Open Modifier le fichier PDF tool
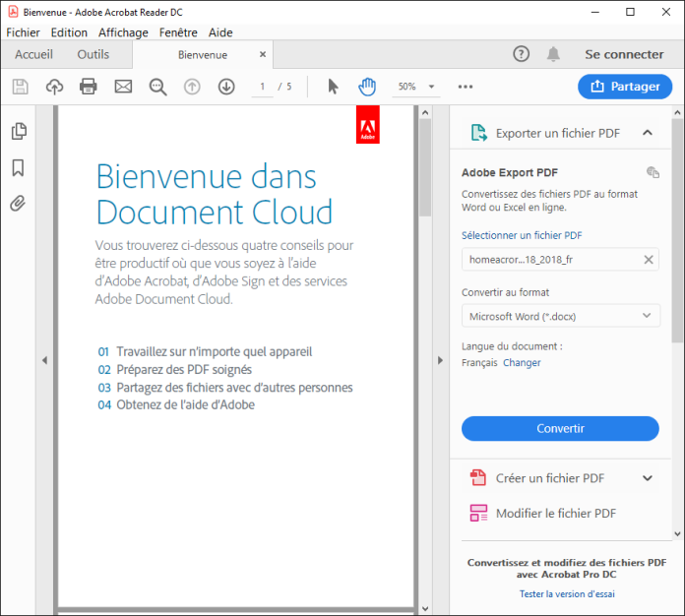 pos(556,514)
